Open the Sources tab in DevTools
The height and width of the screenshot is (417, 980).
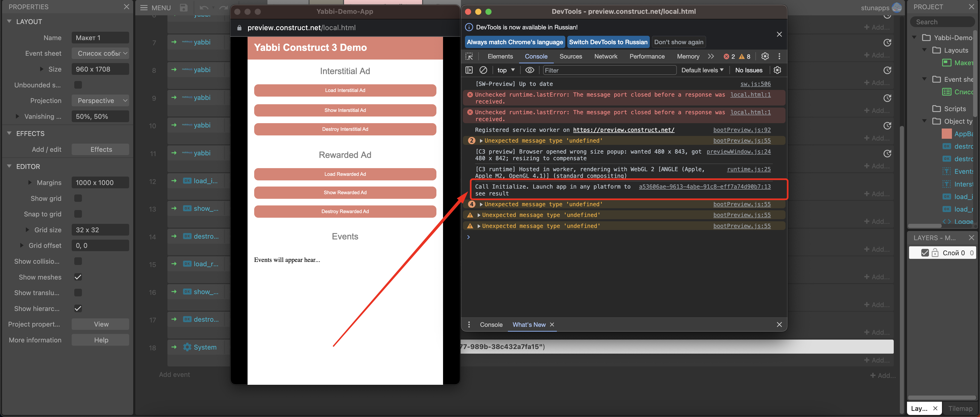click(x=570, y=56)
